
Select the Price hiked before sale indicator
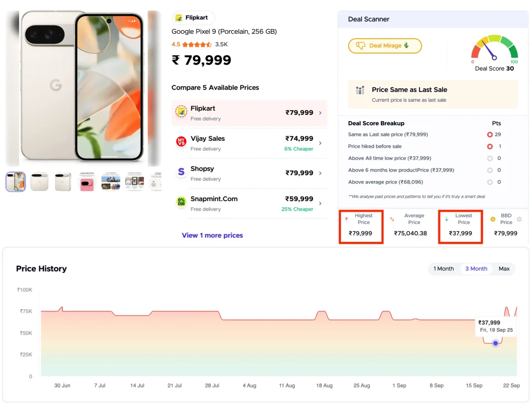[489, 146]
